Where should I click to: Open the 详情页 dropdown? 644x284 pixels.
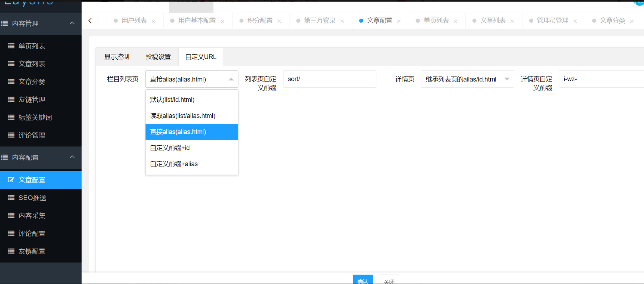(x=468, y=79)
